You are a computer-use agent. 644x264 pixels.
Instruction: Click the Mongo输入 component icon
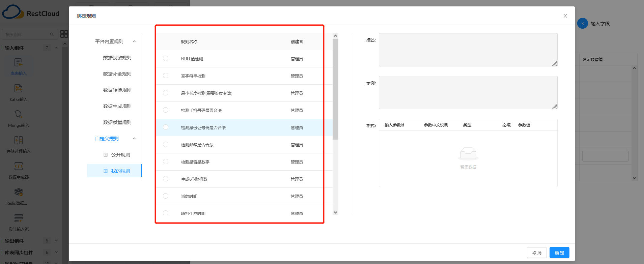click(18, 114)
